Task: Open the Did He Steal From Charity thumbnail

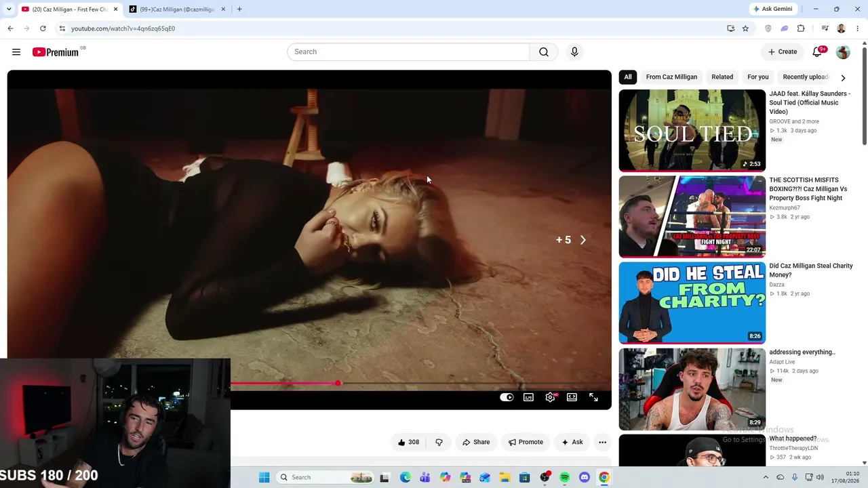Action: click(692, 303)
